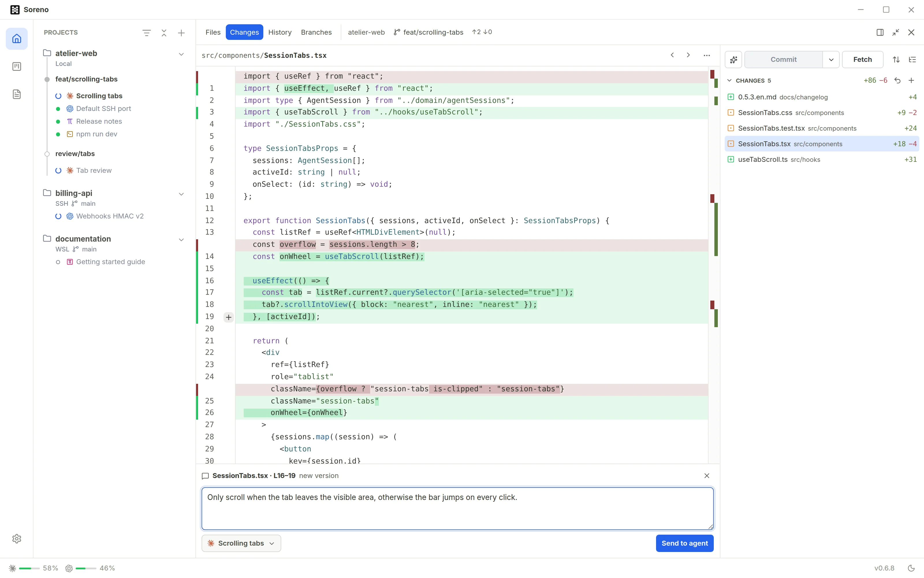Click the comment text field
Image resolution: width=924 pixels, height=578 pixels.
pyautogui.click(x=457, y=508)
